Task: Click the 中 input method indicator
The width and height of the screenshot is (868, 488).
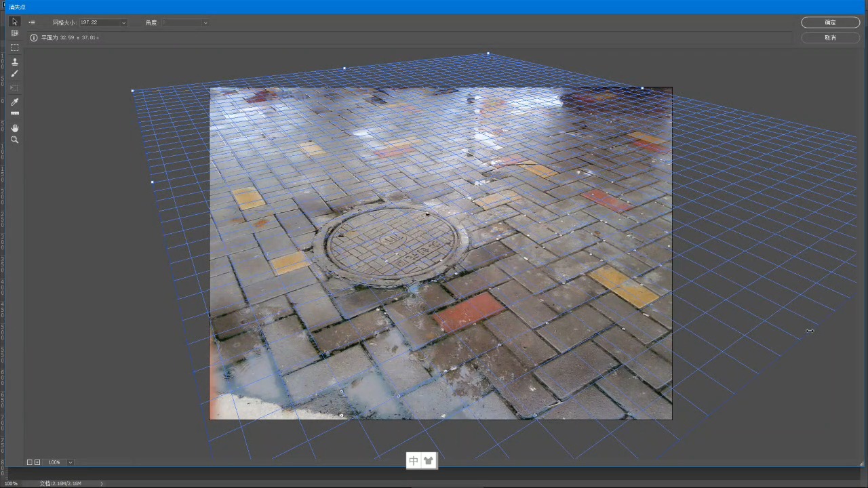Action: [414, 461]
